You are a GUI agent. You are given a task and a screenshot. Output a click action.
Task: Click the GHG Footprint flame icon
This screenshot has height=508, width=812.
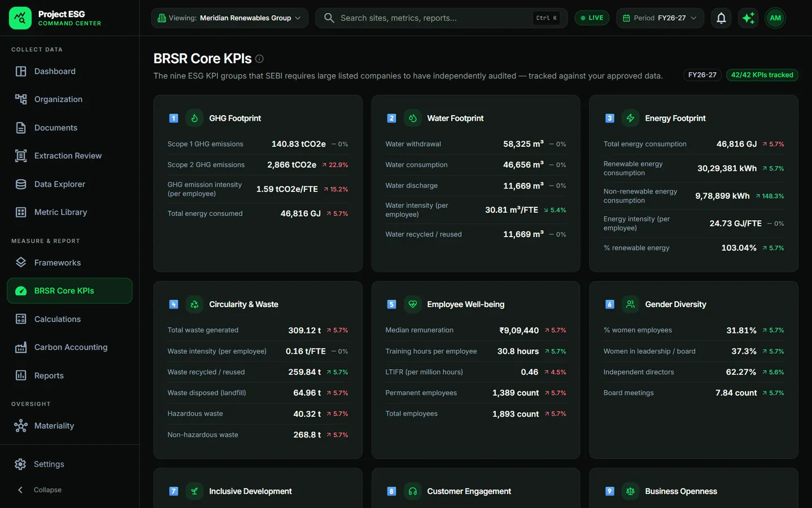click(195, 118)
